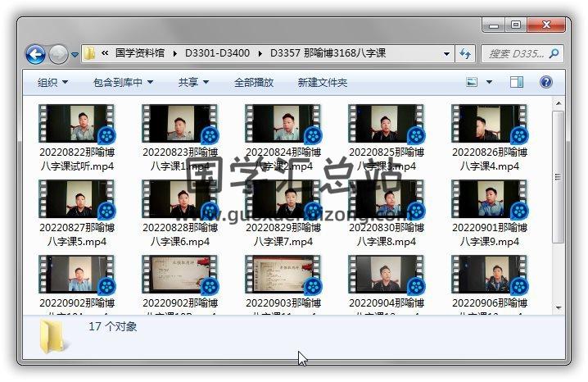Viewport: 588px width, 382px height.
Task: Click scrollbar down arrow
Action: (559, 308)
